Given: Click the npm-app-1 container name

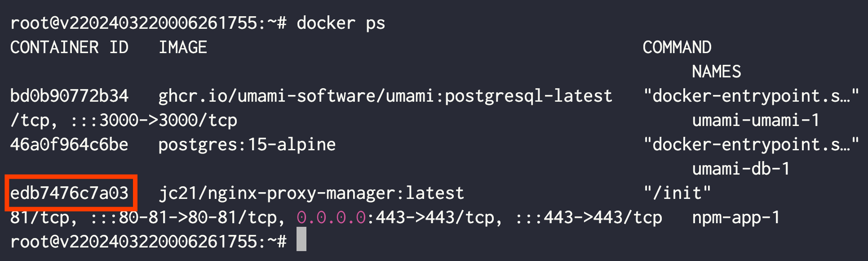Looking at the screenshot, I should point(736,218).
